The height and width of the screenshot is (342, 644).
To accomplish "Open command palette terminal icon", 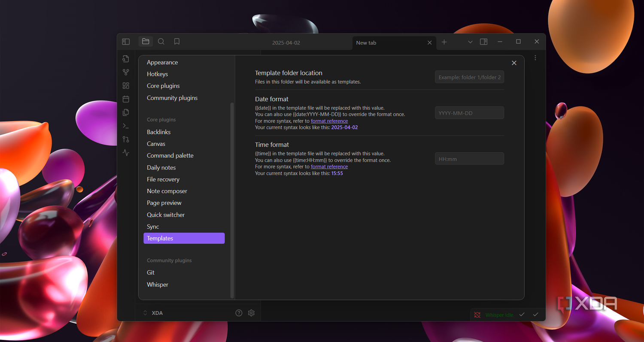I will [126, 126].
